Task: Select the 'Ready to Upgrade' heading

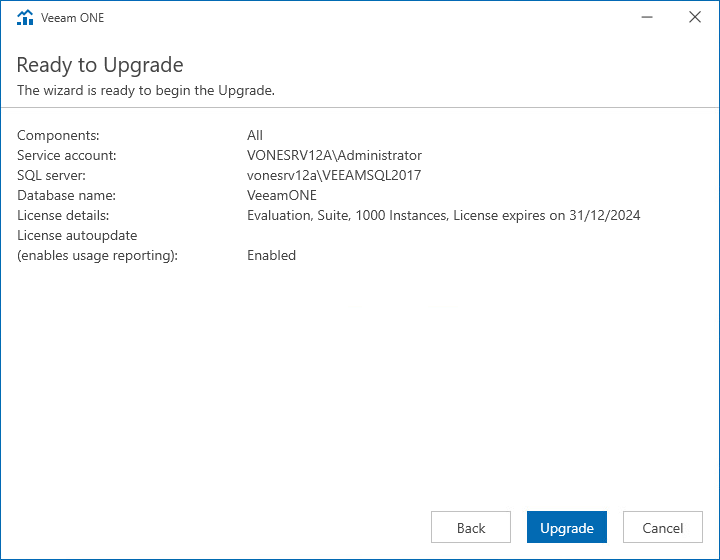Action: [x=100, y=65]
